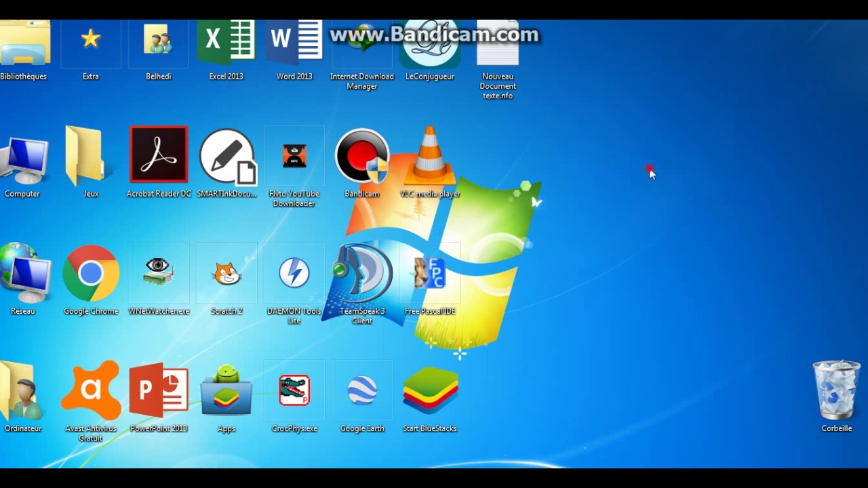Image resolution: width=868 pixels, height=488 pixels.
Task: Open the SMARTInkDocu... shortcut
Action: click(228, 157)
